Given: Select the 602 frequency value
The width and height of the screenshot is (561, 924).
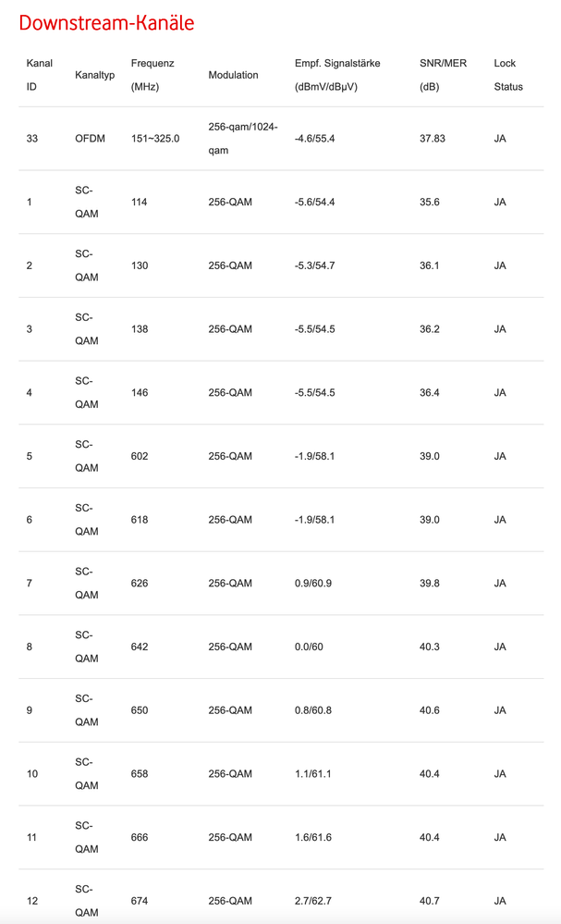Looking at the screenshot, I should (140, 456).
